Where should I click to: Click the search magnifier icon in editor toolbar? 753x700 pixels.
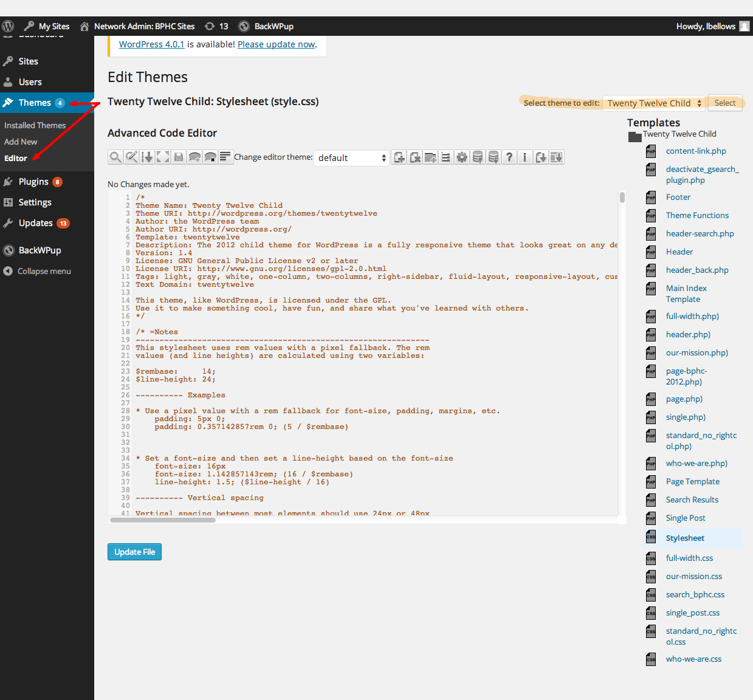(x=115, y=157)
